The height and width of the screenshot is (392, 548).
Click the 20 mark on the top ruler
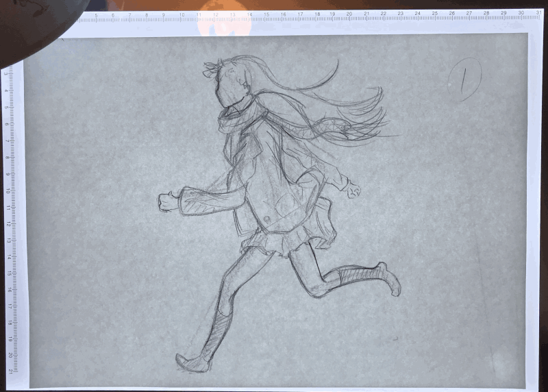pyautogui.click(x=349, y=14)
